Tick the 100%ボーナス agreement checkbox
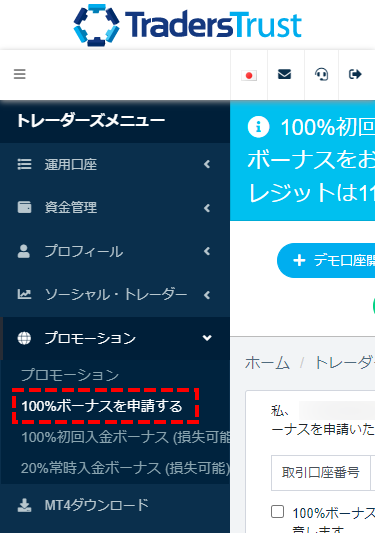Viewport: 375px width, 533px height. [x=277, y=512]
